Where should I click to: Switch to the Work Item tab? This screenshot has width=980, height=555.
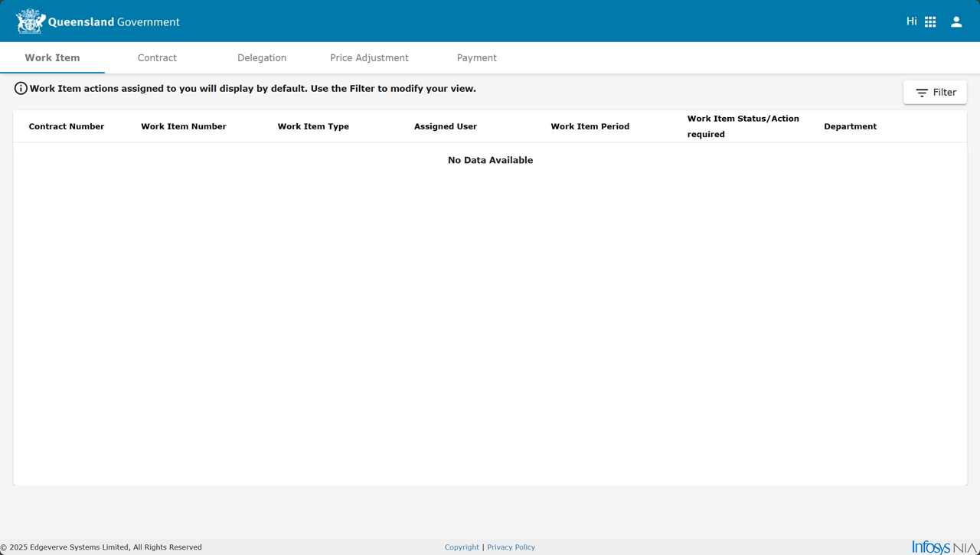(x=52, y=58)
